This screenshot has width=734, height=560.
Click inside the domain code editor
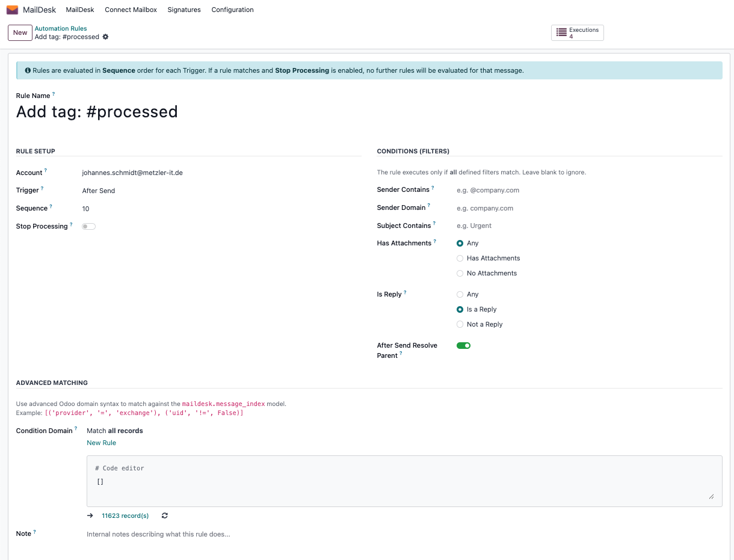pyautogui.click(x=404, y=481)
